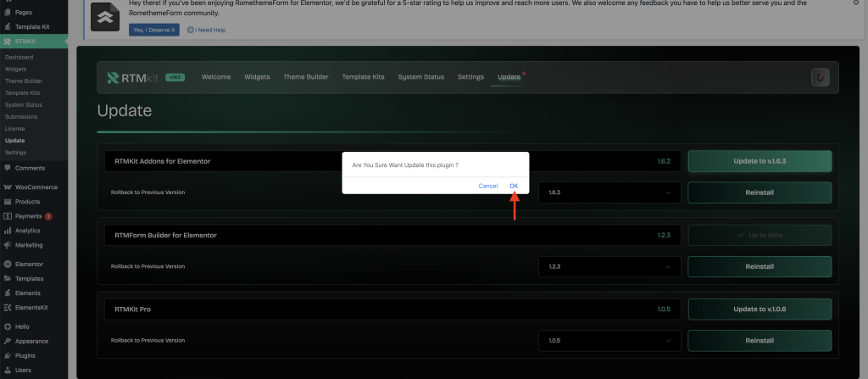Reinstall RTMKit Addons for Elementor
This screenshot has height=379, width=868.
pos(759,192)
